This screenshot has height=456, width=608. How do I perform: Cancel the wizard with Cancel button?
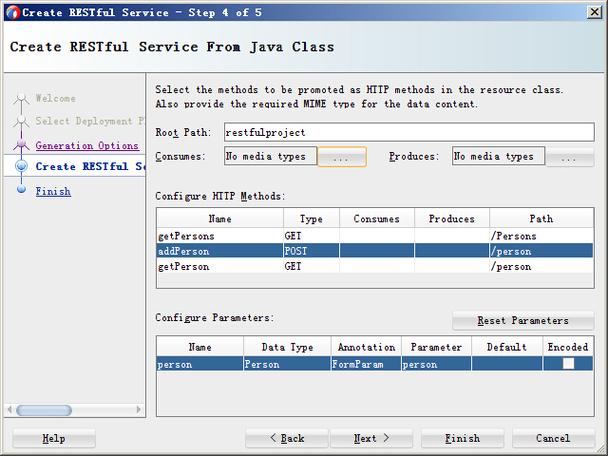[x=553, y=439]
